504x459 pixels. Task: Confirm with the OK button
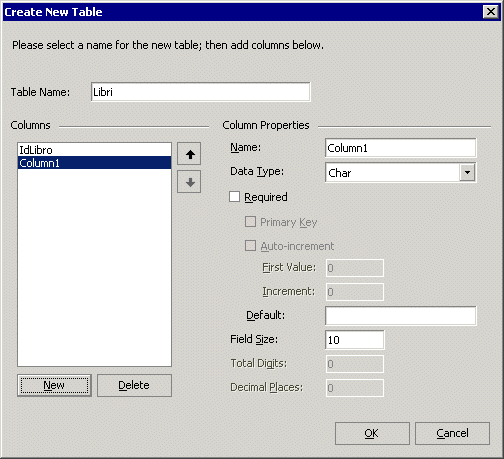372,433
